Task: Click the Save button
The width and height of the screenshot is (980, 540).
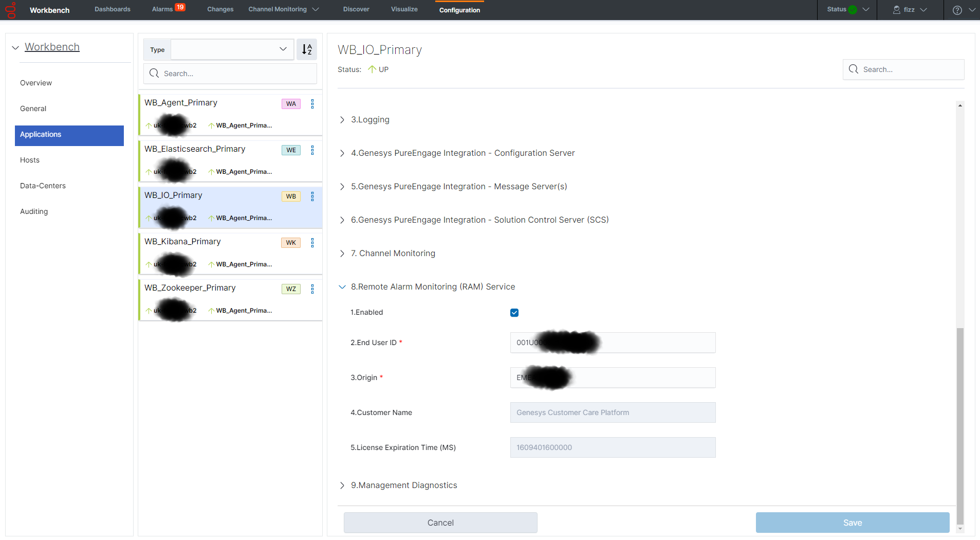Action: click(853, 523)
